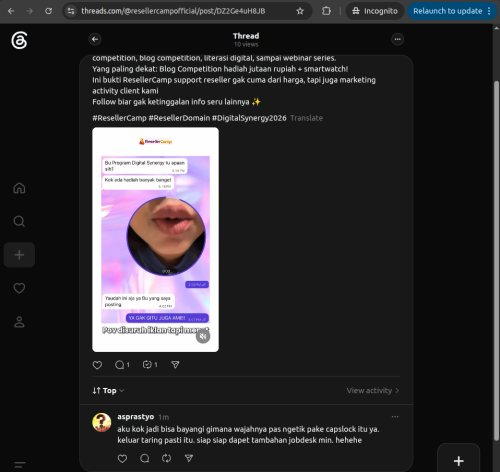Like asprastyo's comment
Viewport: 500px width, 472px height.
[x=122, y=459]
